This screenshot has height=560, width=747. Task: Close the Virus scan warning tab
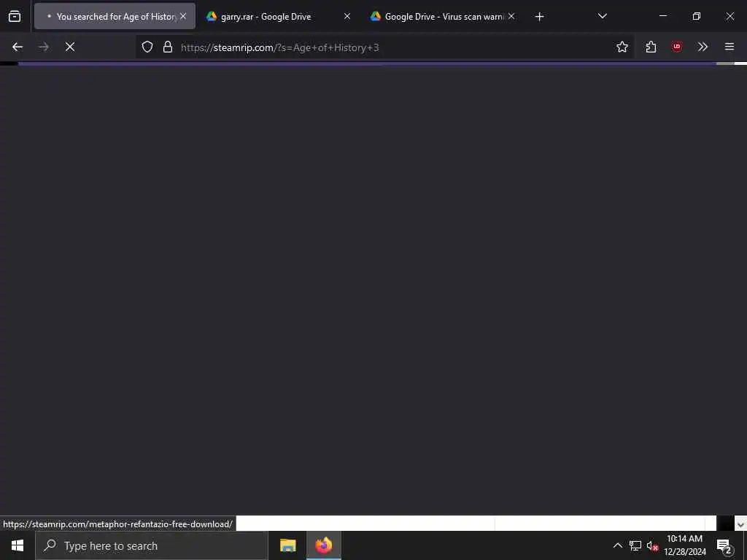click(511, 16)
